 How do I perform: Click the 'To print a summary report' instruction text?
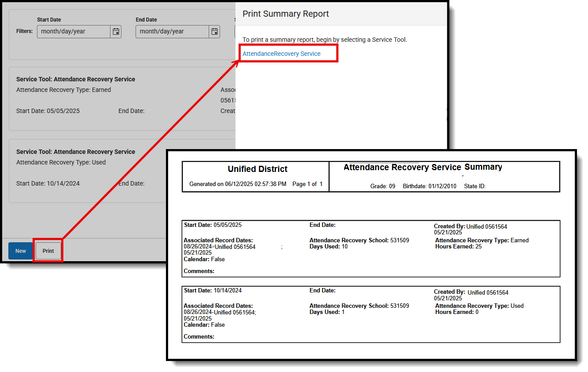[325, 40]
